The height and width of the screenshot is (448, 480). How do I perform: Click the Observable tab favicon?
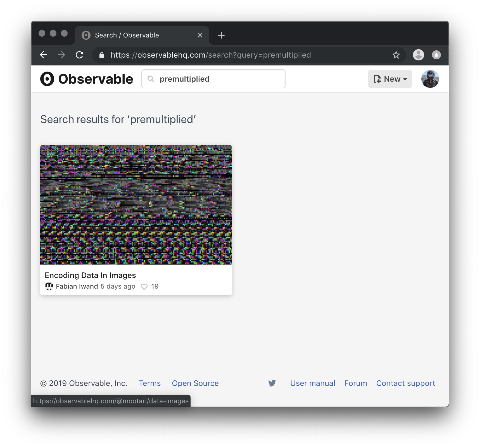pos(86,35)
